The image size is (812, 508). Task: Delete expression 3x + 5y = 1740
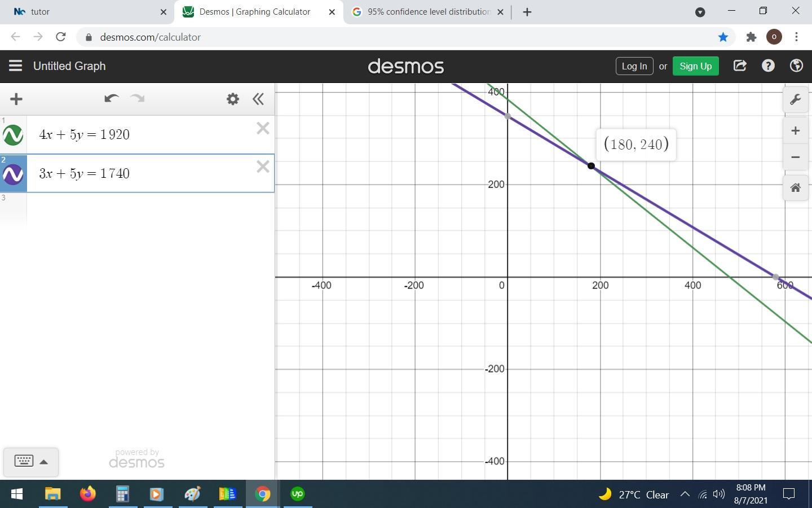263,167
